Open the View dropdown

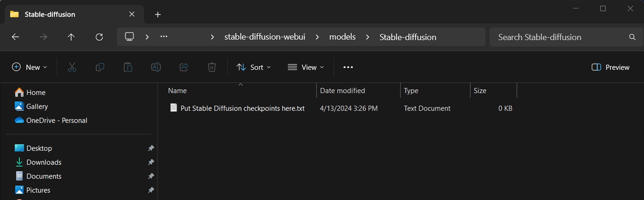[x=306, y=67]
